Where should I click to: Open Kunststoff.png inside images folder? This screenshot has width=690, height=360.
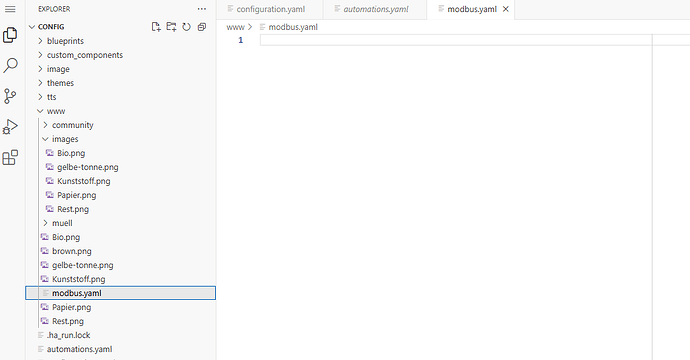coord(120,181)
